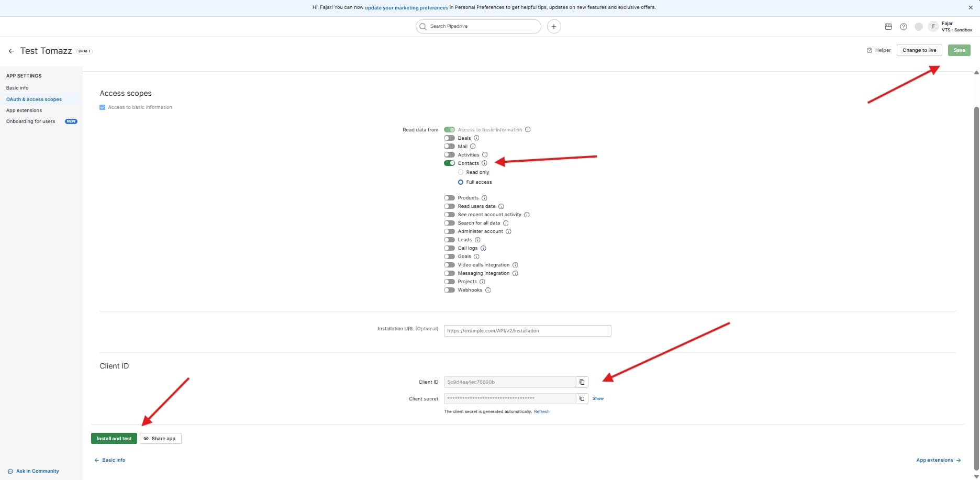Open Basic info in App Settings sidebar
Image resolution: width=980 pixels, height=480 pixels.
[17, 88]
